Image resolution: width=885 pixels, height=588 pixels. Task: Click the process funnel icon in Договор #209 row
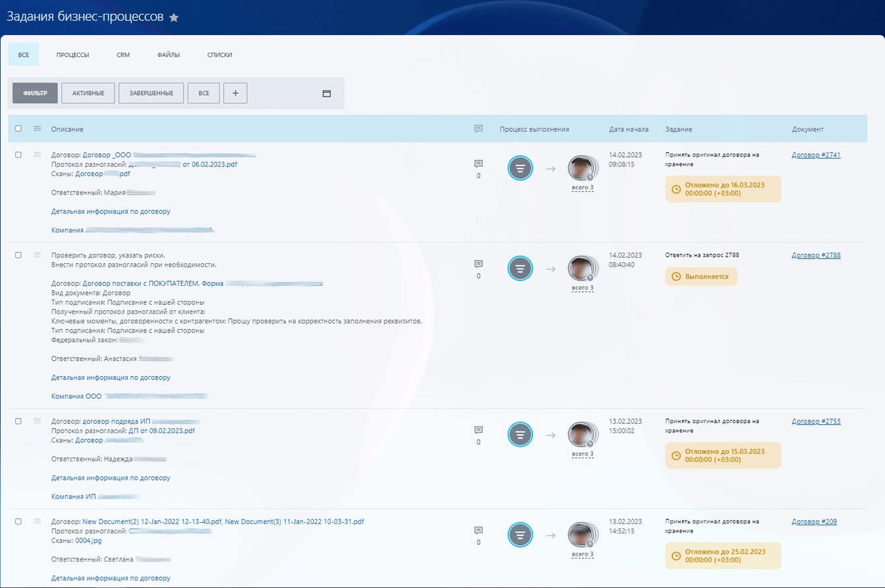pyautogui.click(x=520, y=535)
